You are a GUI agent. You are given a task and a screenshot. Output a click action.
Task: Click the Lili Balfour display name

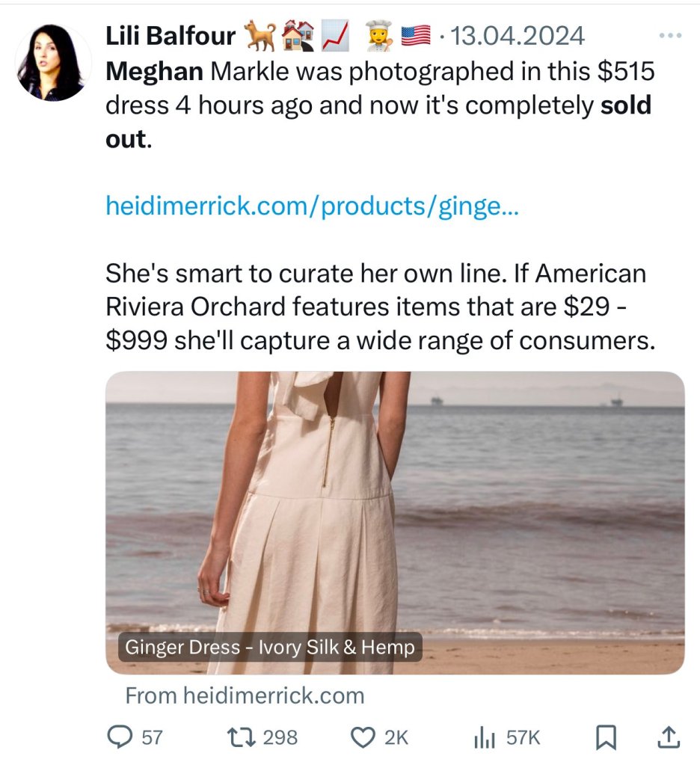click(x=171, y=35)
